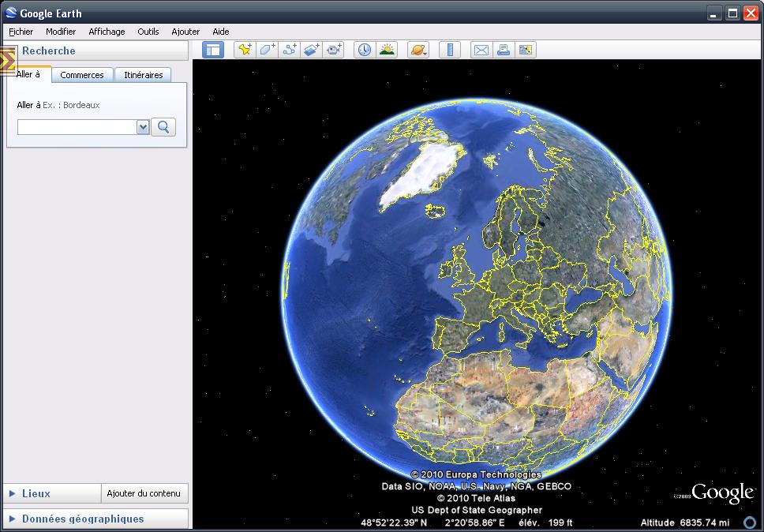Viewport: 764px width, 532px height.
Task: Click the streaming status circle icon
Action: (750, 523)
